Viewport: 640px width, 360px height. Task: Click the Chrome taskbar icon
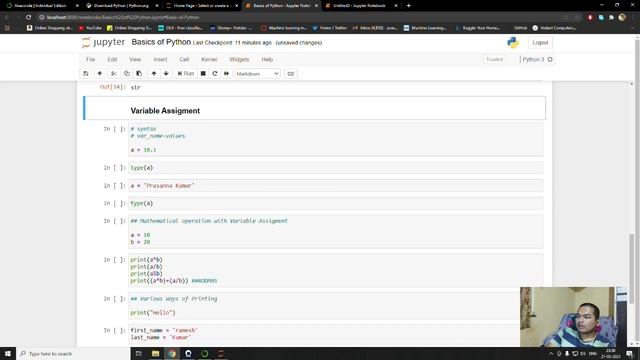point(172,353)
